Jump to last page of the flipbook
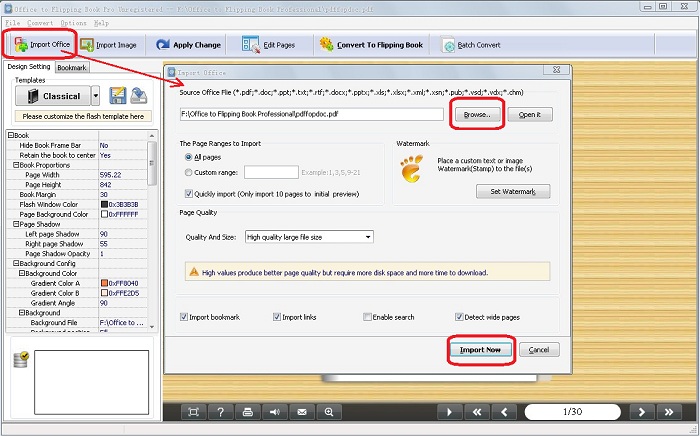700x436 pixels. pyautogui.click(x=669, y=412)
